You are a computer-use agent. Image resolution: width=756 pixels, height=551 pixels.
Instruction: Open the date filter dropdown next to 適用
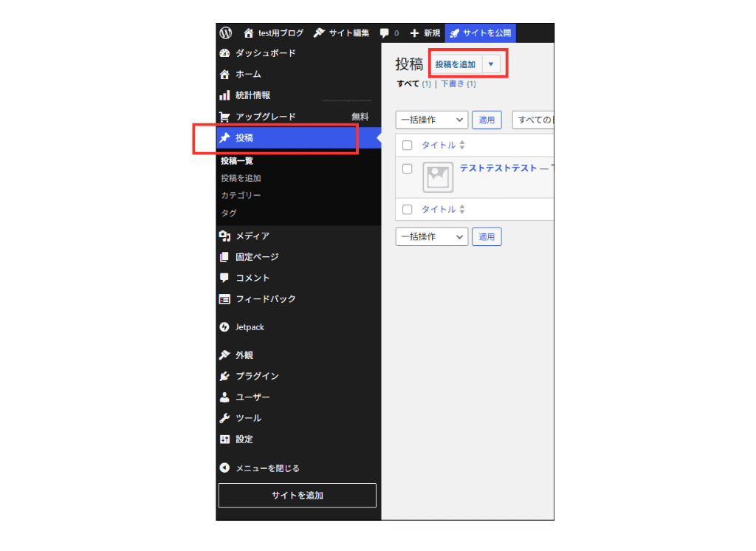pyautogui.click(x=533, y=119)
